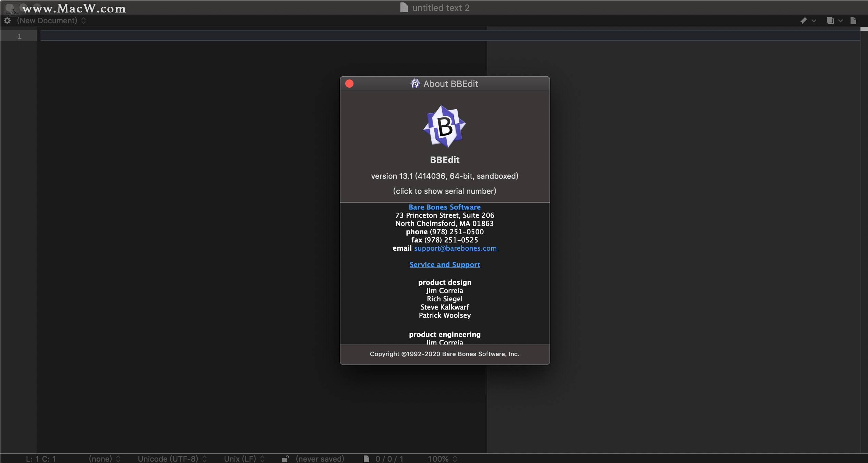
Task: Open the (New Document) function popup
Action: [x=51, y=21]
